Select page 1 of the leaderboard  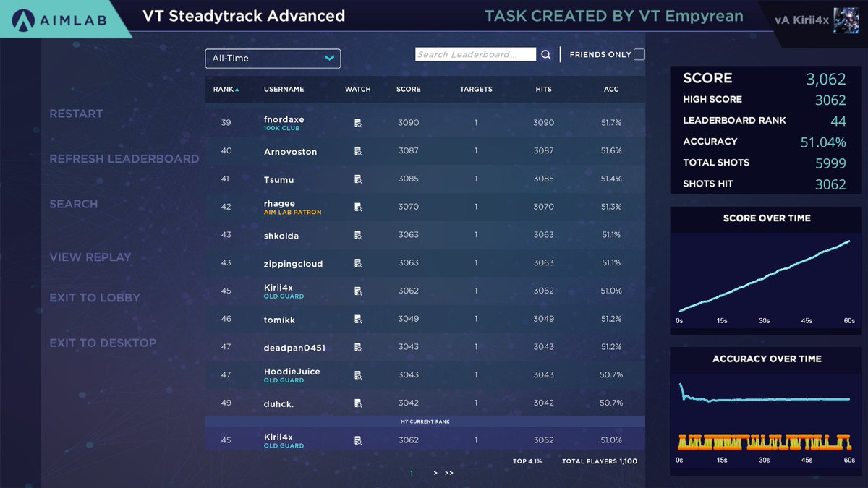point(412,473)
